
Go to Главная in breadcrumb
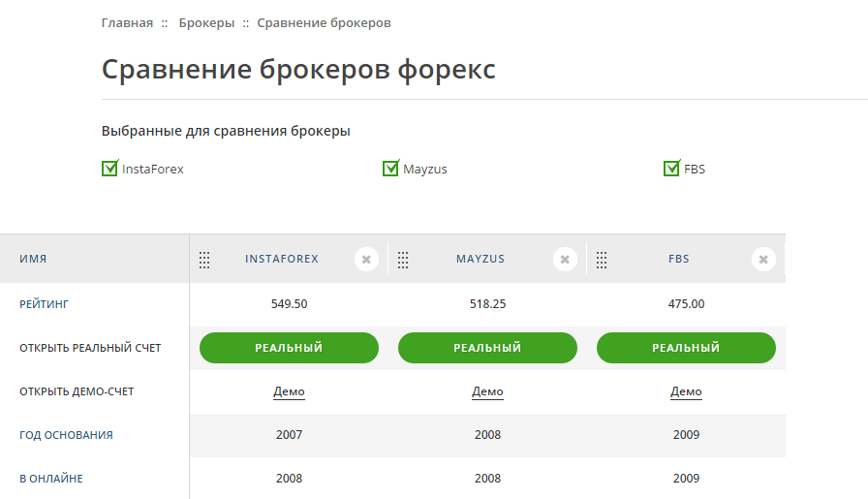[x=127, y=23]
